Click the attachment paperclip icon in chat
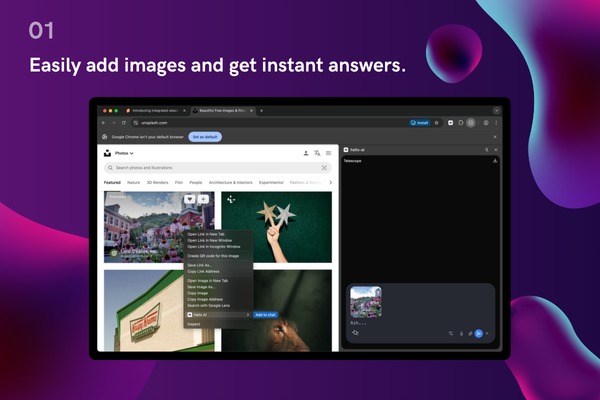Viewport: 600px width, 400px height. (x=470, y=334)
